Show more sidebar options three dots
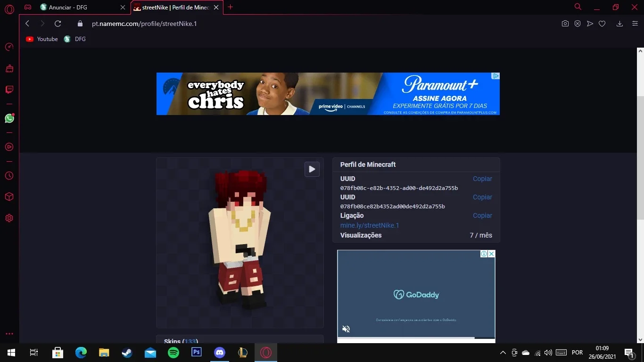 (9, 334)
